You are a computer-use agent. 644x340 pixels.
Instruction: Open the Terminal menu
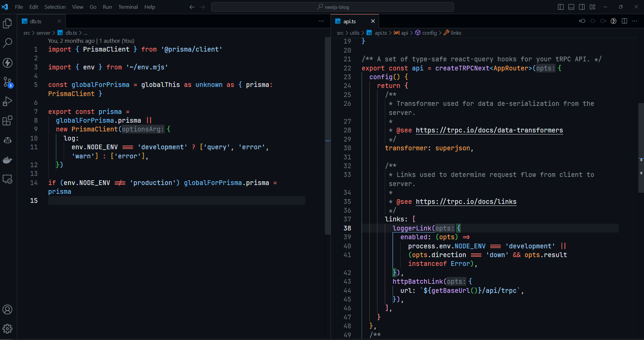(128, 7)
